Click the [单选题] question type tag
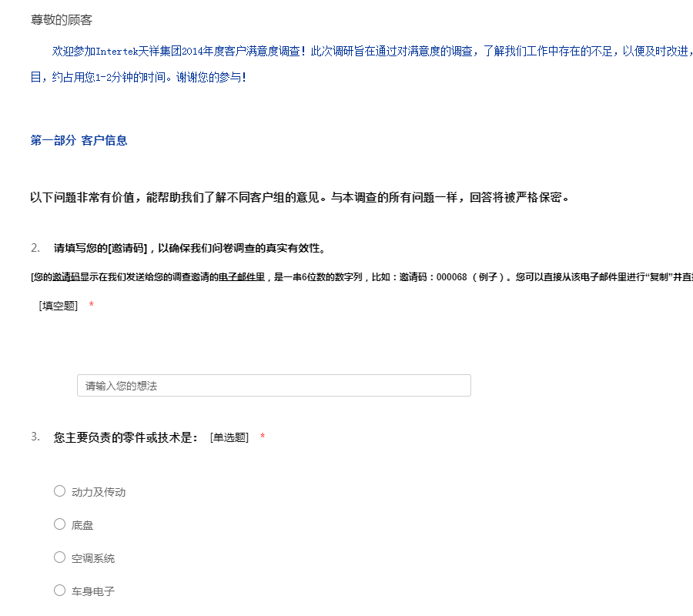This screenshot has width=693, height=616. 229,437
